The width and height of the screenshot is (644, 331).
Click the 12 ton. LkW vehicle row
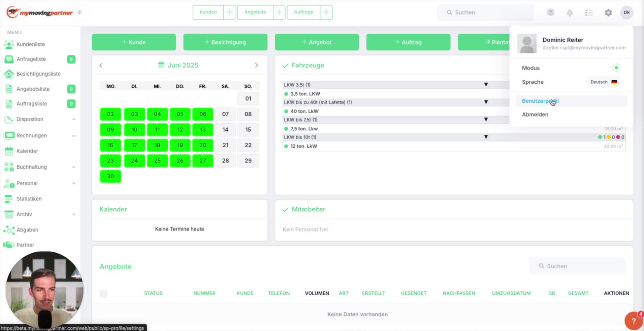click(x=454, y=147)
